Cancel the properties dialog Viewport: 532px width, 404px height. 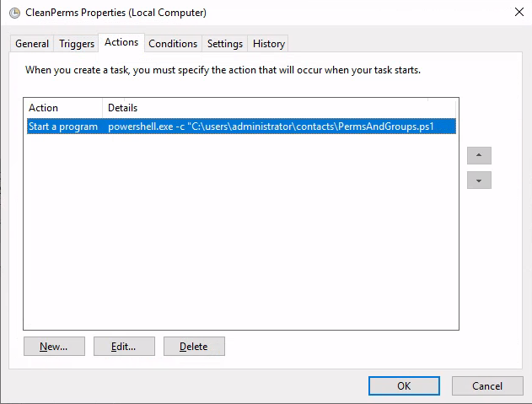pos(487,385)
